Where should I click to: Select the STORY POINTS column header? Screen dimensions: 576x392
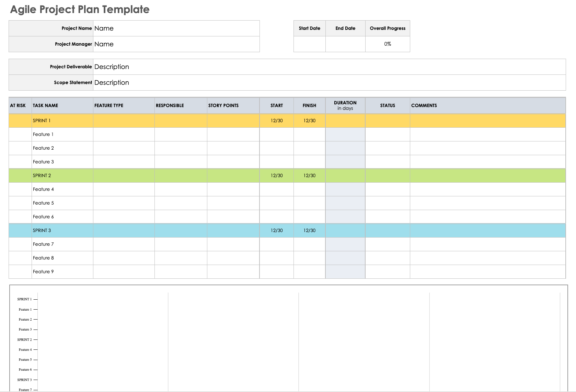(x=224, y=105)
